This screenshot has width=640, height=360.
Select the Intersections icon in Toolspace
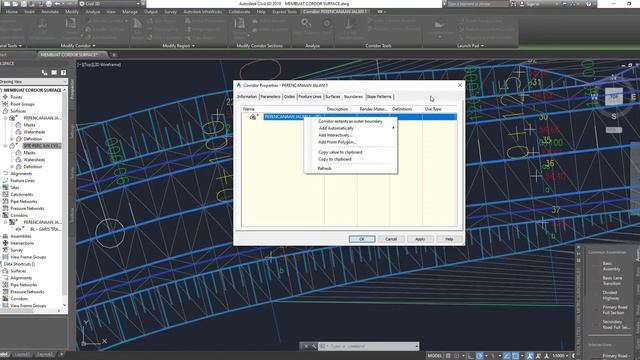[x=5, y=243]
